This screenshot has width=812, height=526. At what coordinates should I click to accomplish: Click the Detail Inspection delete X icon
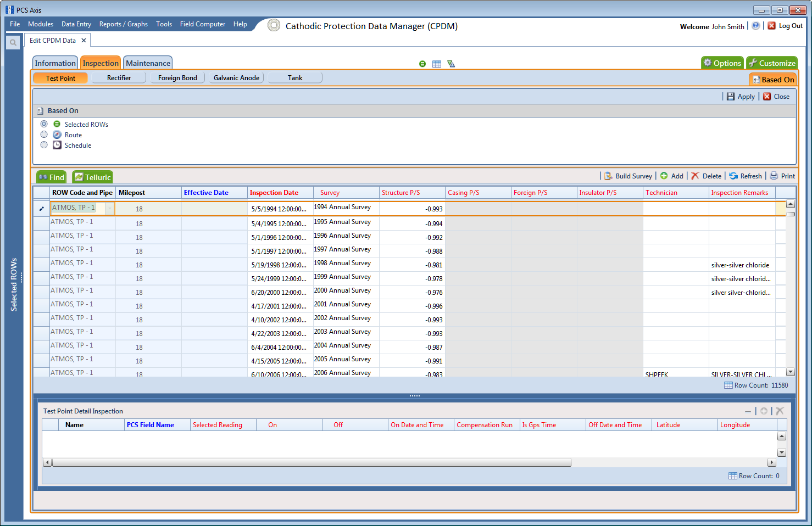click(x=780, y=411)
